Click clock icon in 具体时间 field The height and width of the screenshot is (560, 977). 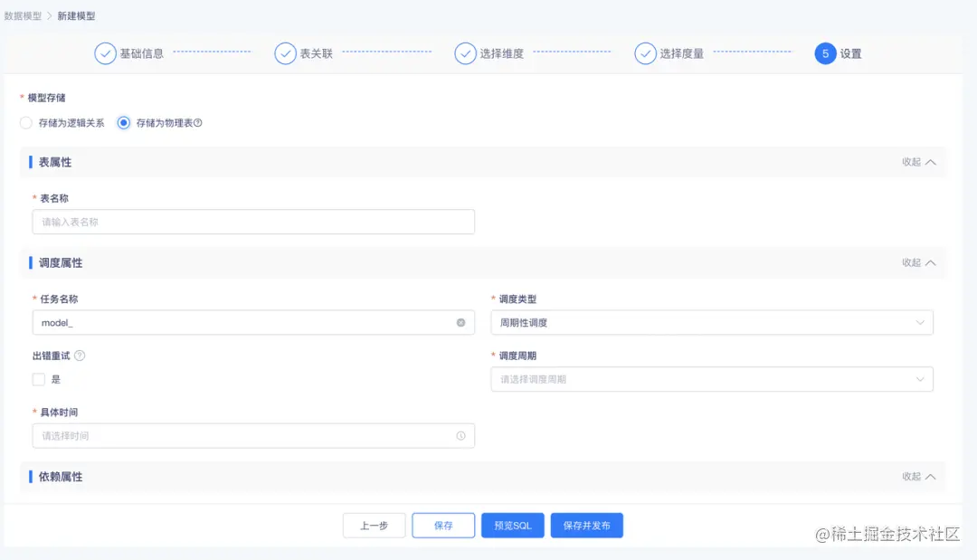click(x=461, y=436)
